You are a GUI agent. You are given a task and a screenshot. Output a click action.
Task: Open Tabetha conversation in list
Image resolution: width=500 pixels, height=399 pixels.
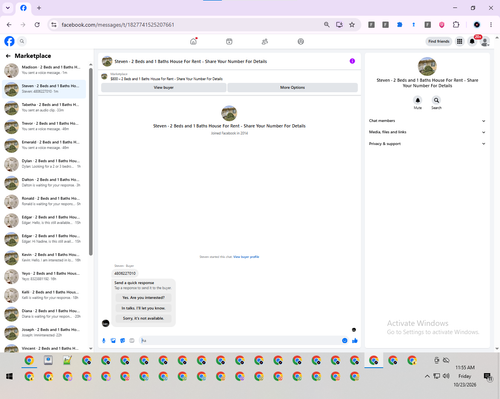(44, 107)
